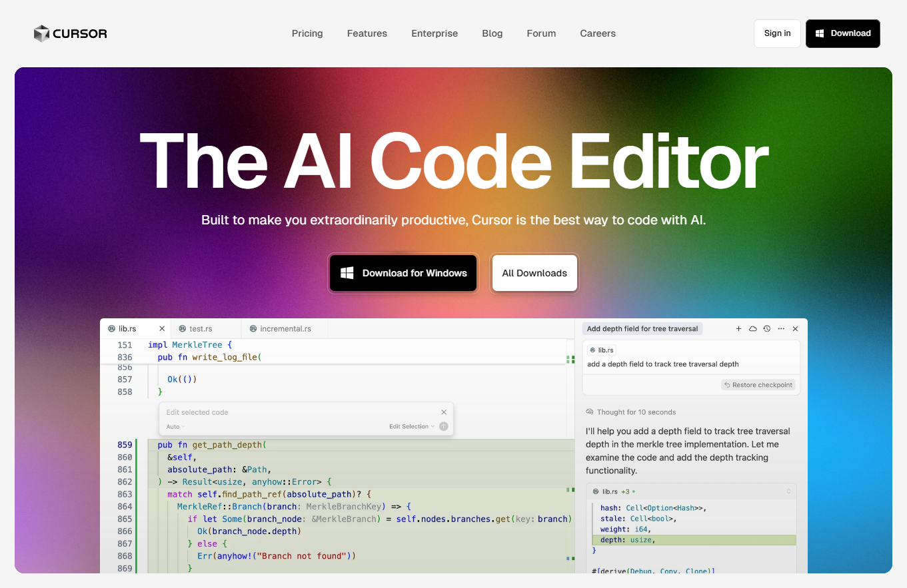This screenshot has width=907, height=588.
Task: Start a new chat with the plus icon
Action: pyautogui.click(x=738, y=329)
